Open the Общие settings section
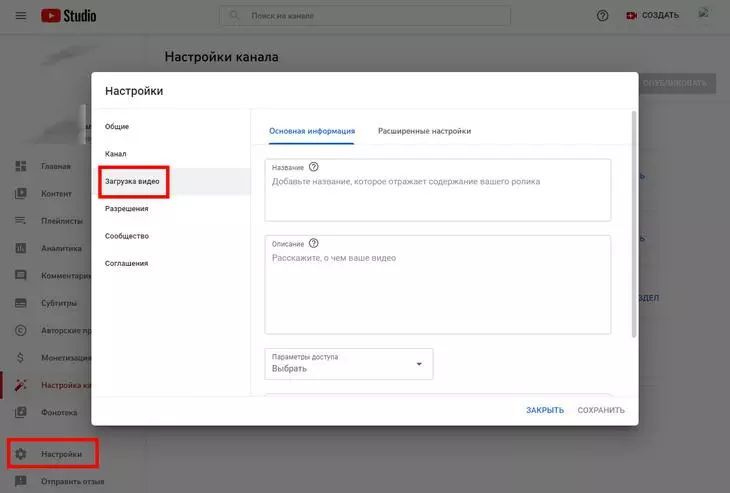The width and height of the screenshot is (730, 493). click(117, 126)
